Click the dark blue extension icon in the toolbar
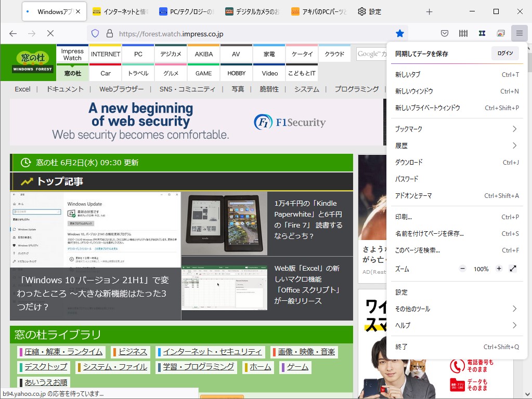The height and width of the screenshot is (399, 532). click(x=482, y=33)
